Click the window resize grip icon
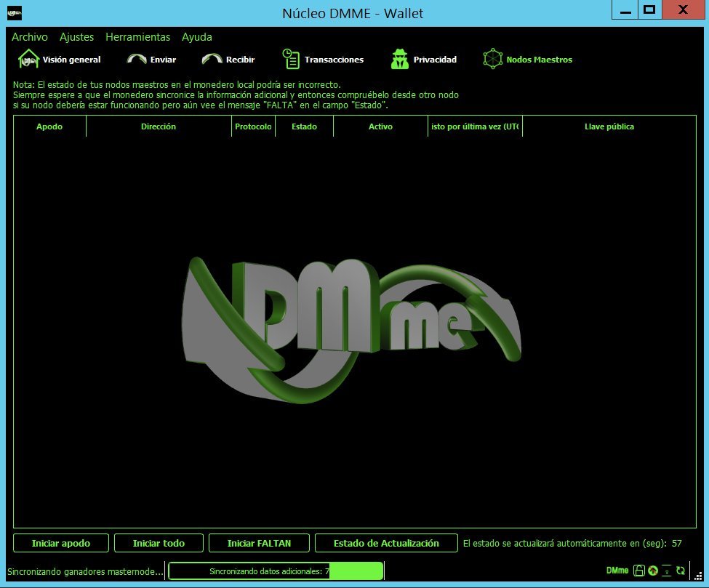 [x=698, y=575]
